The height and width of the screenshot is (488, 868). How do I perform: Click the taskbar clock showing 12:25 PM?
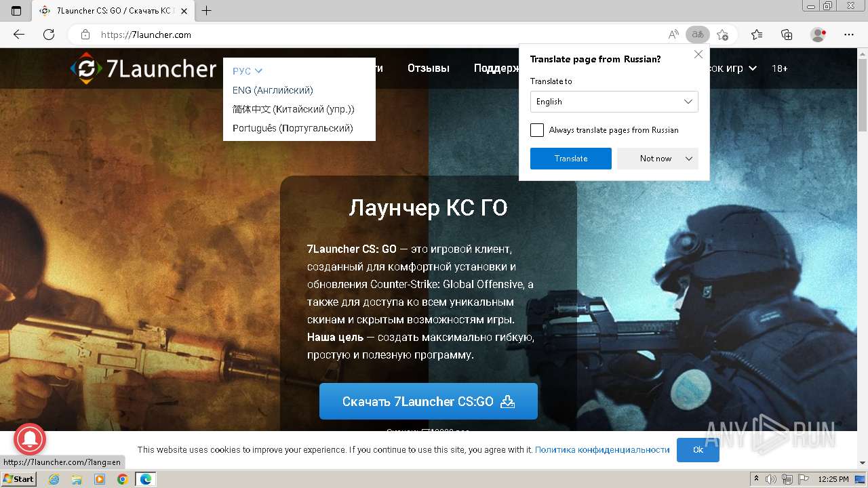pyautogui.click(x=833, y=479)
